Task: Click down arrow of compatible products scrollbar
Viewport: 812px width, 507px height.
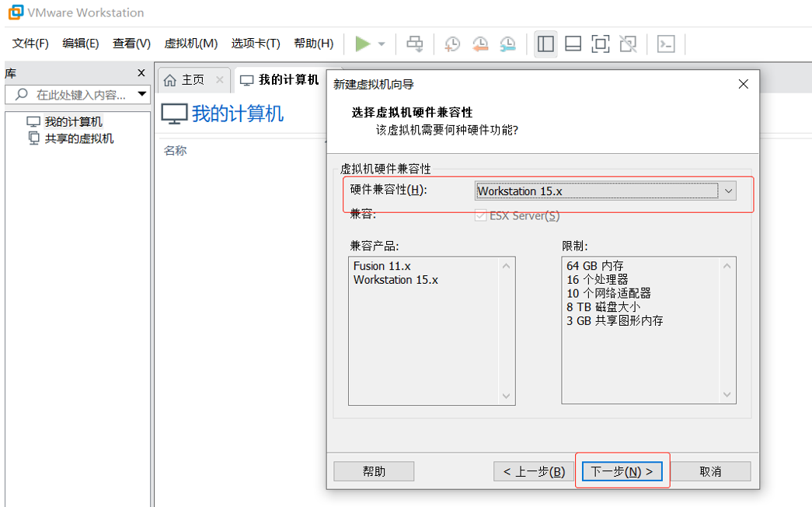Action: pos(506,397)
